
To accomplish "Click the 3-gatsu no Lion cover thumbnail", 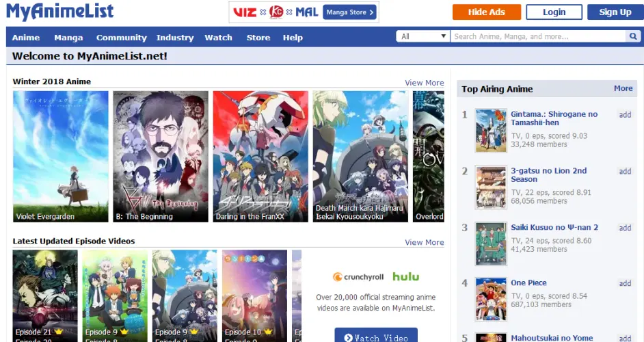I will [x=491, y=187].
